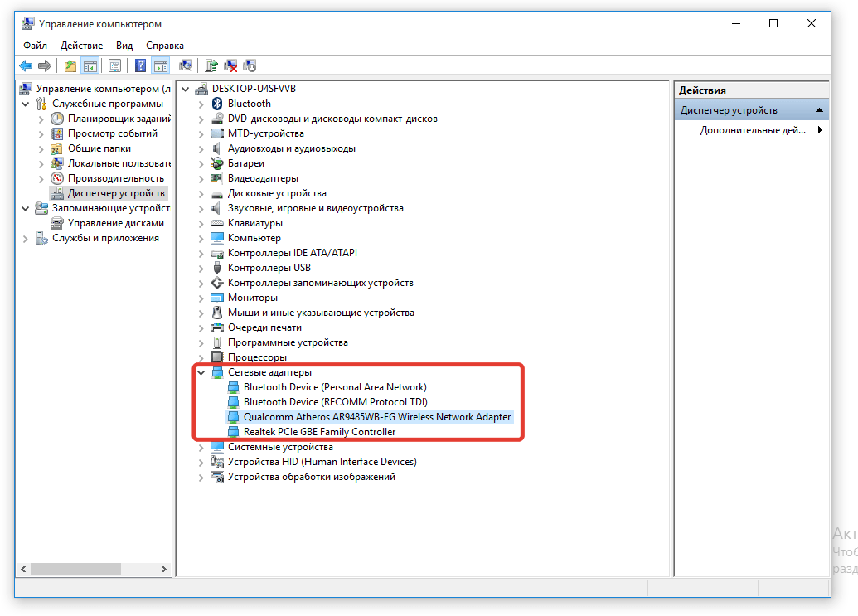Open the Справка menu
Image resolution: width=858 pixels, height=616 pixels.
coord(165,46)
